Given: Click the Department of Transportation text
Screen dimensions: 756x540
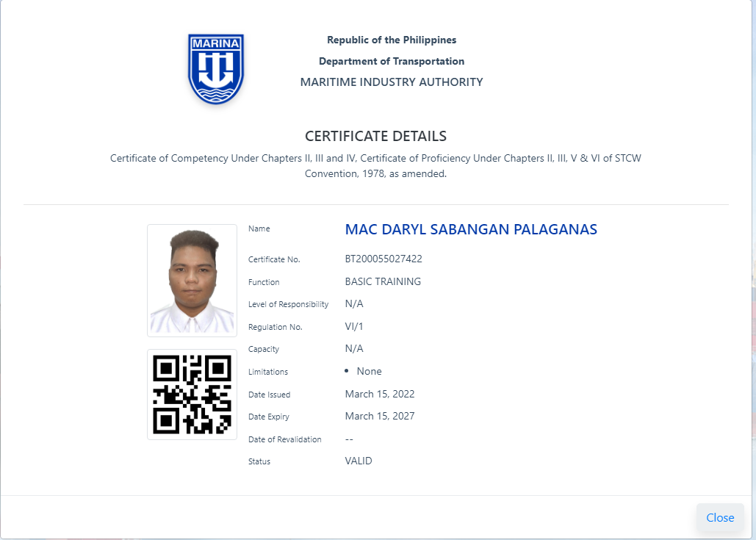Looking at the screenshot, I should coord(392,61).
